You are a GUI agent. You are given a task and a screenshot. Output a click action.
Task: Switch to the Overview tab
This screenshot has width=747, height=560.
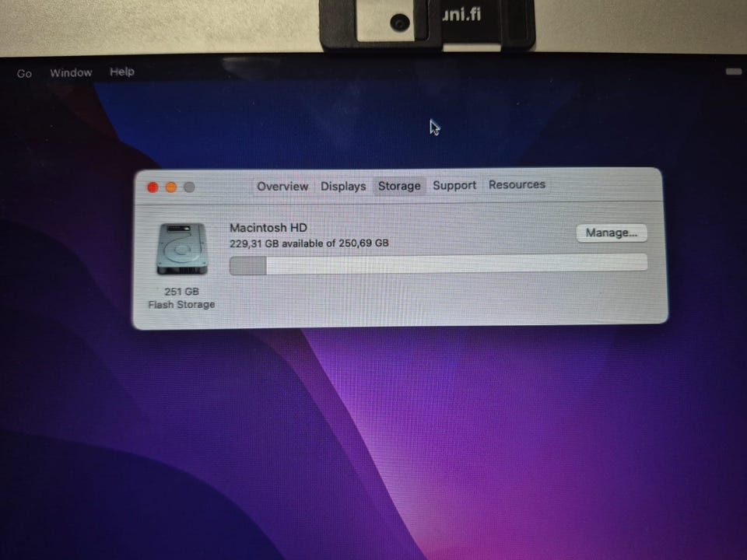[x=282, y=186]
